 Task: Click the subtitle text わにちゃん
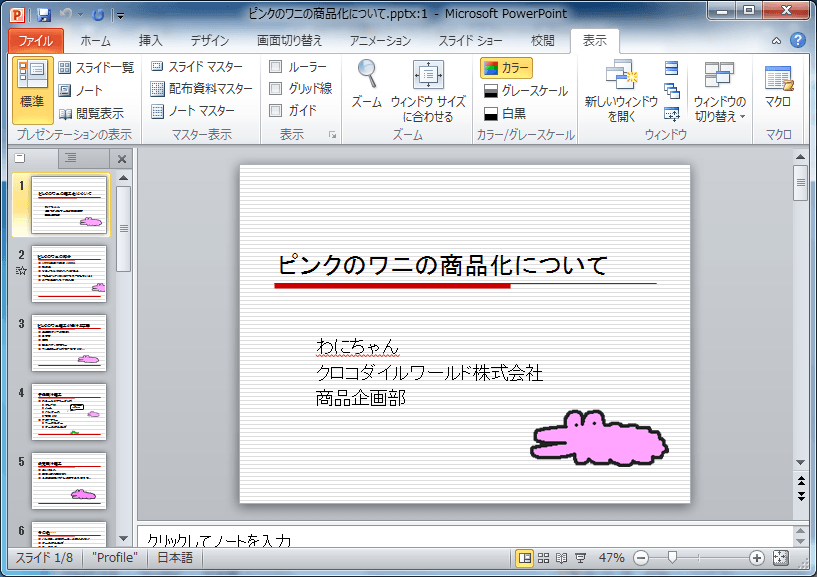357,346
